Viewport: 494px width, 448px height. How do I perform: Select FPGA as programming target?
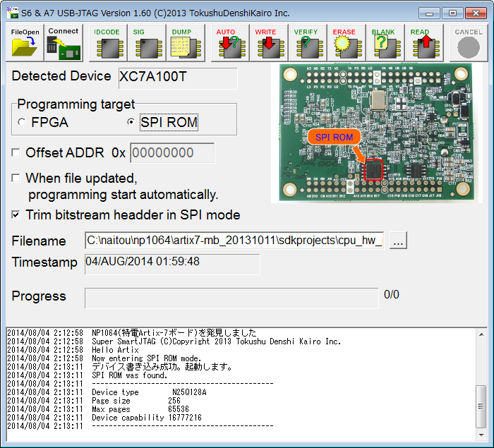[x=22, y=122]
